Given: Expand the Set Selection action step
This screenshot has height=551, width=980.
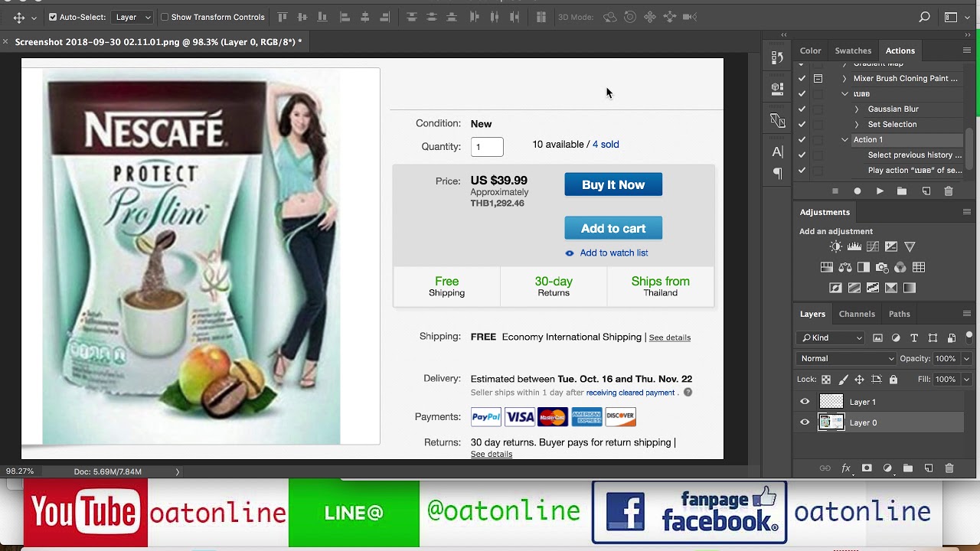Looking at the screenshot, I should click(857, 124).
